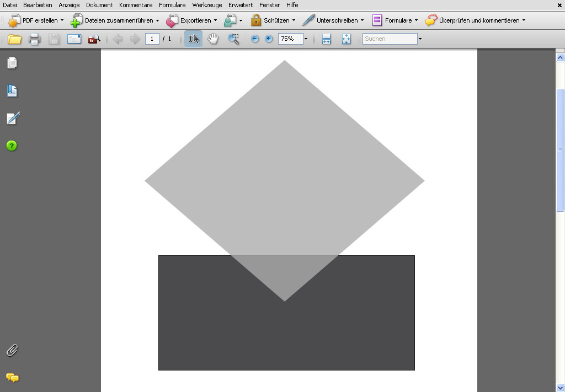This screenshot has width=565, height=392.
Task: Select the Hand tool
Action: point(213,39)
